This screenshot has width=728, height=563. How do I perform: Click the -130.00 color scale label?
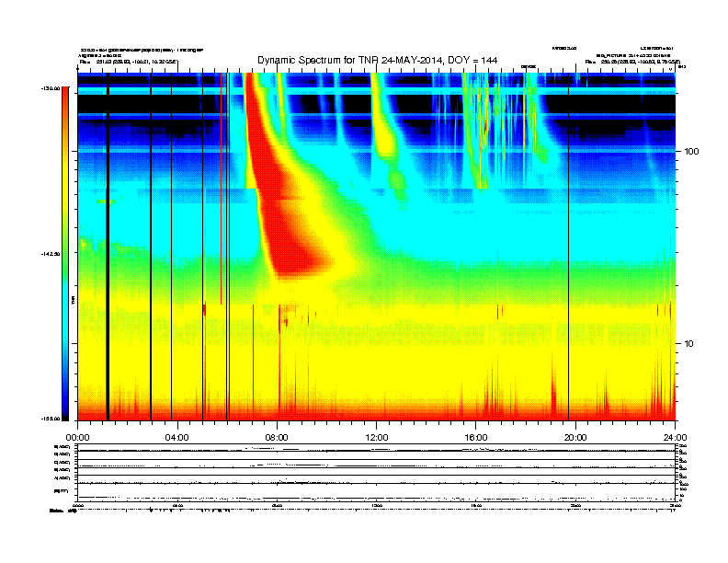point(51,88)
